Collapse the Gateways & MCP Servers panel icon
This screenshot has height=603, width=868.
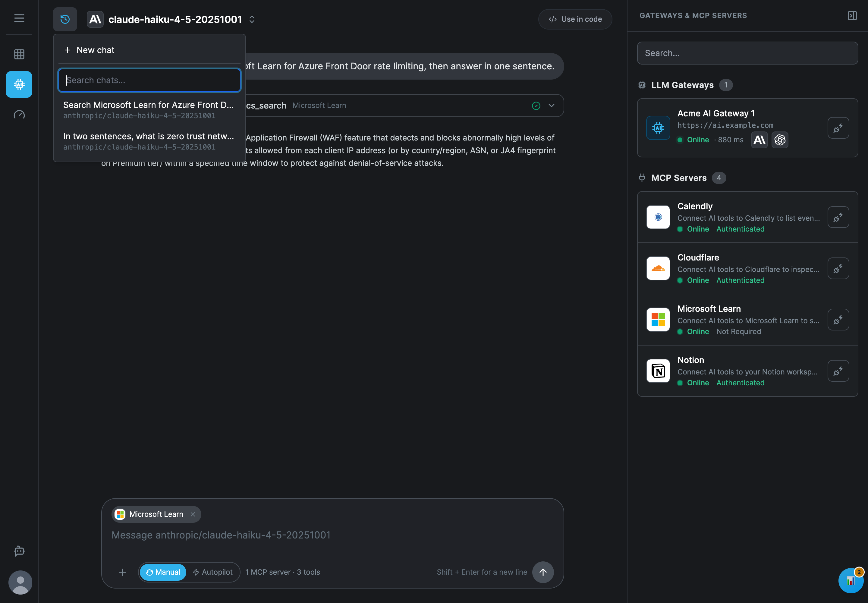[x=852, y=15]
